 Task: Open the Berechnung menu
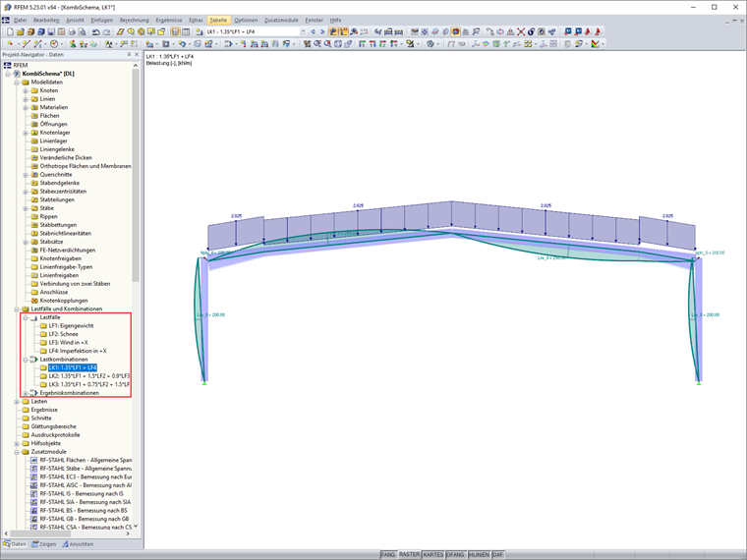click(135, 20)
